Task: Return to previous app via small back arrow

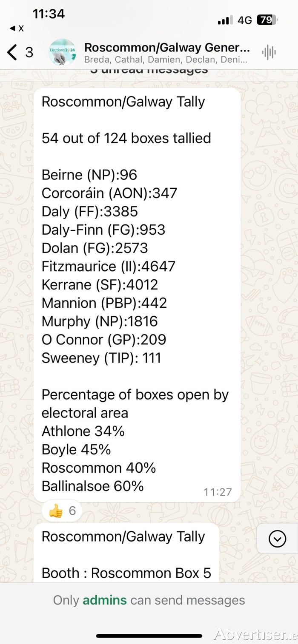Action: [x=16, y=29]
